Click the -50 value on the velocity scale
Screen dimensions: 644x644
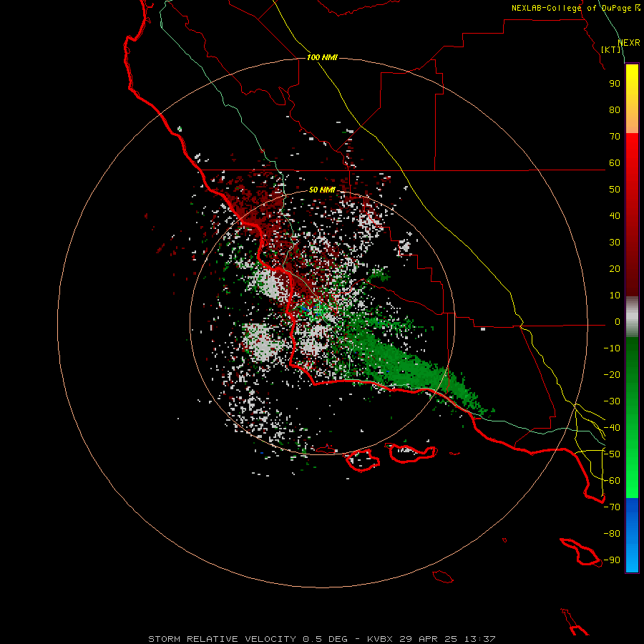tap(612, 454)
